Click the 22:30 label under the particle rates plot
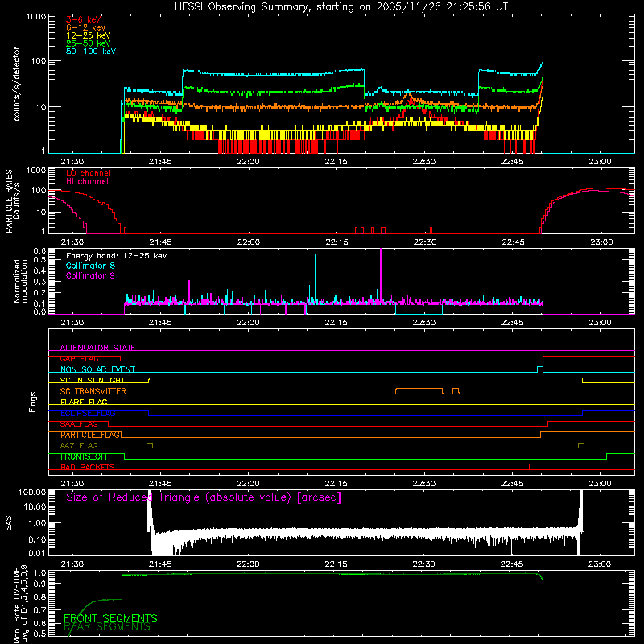Image resolution: width=644 pixels, height=644 pixels. (x=425, y=242)
